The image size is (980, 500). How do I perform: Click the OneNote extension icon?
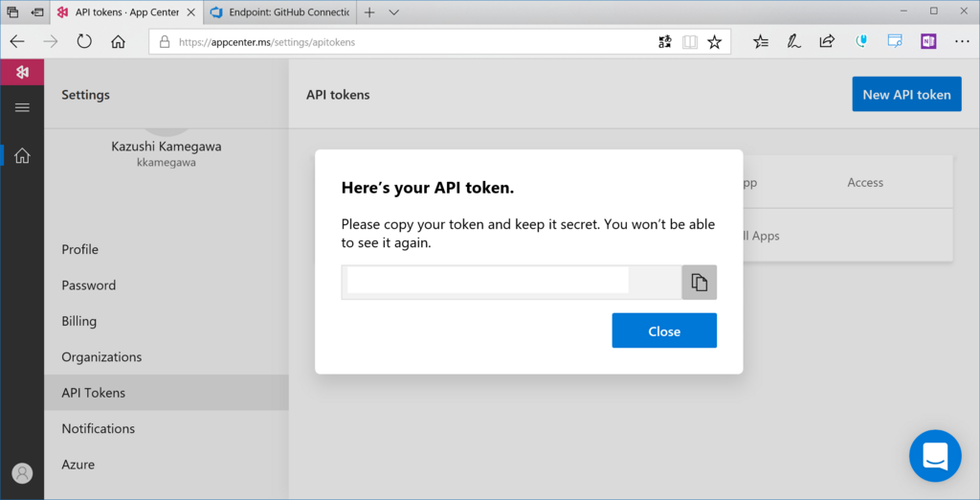927,42
